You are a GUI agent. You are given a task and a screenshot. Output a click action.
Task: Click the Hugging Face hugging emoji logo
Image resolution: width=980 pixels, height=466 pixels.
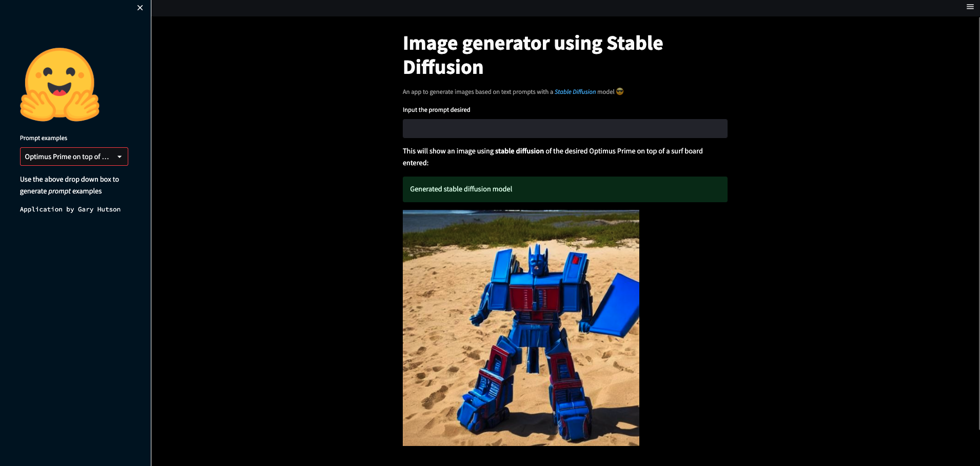pyautogui.click(x=60, y=84)
